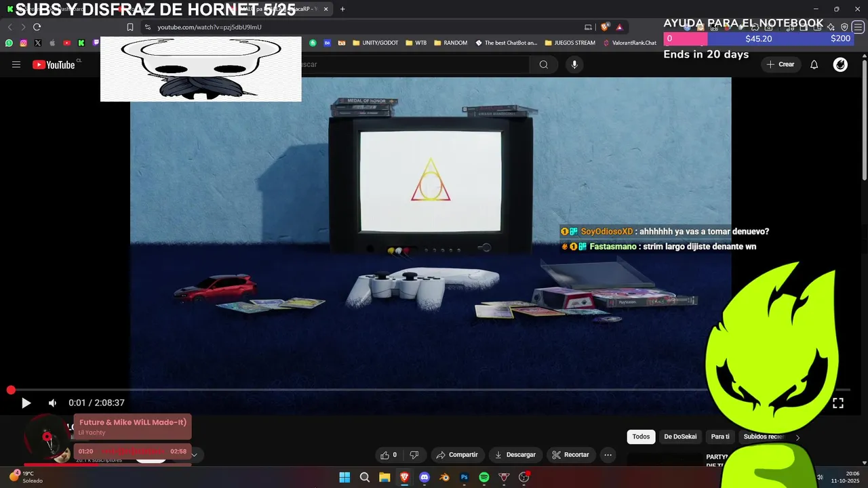Open Discord from taskbar
Image resolution: width=868 pixels, height=488 pixels.
click(425, 477)
